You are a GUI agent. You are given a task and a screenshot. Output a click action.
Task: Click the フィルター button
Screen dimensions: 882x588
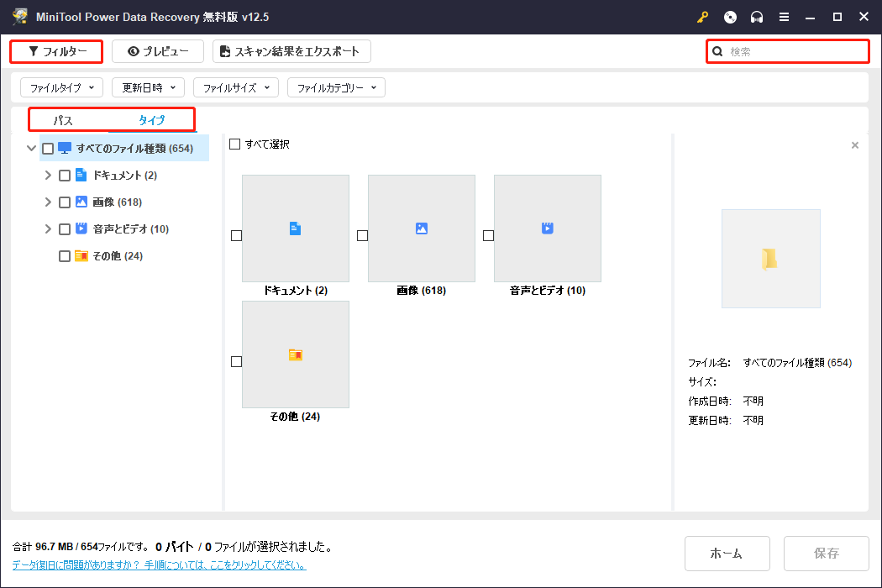(57, 51)
